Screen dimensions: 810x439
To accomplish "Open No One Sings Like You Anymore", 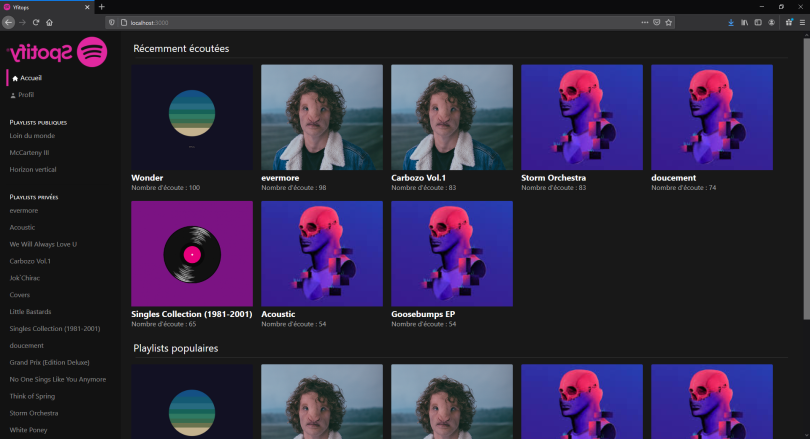I will click(57, 380).
